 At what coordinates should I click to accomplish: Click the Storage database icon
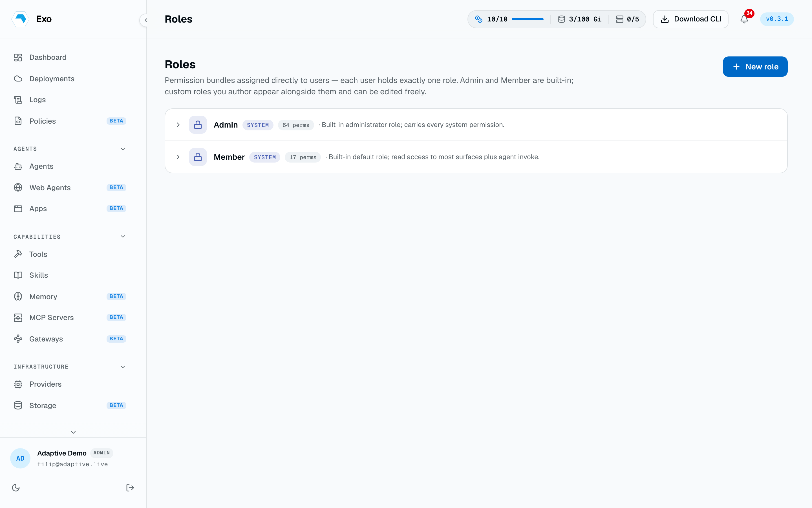coord(18,406)
